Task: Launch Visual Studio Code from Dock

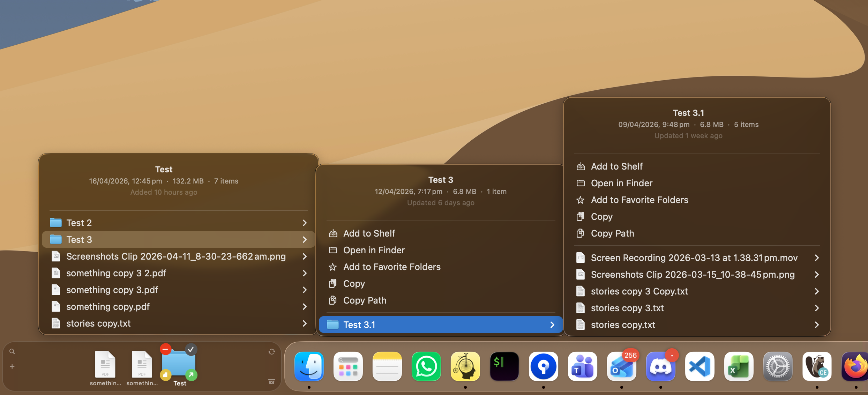Action: 699,367
